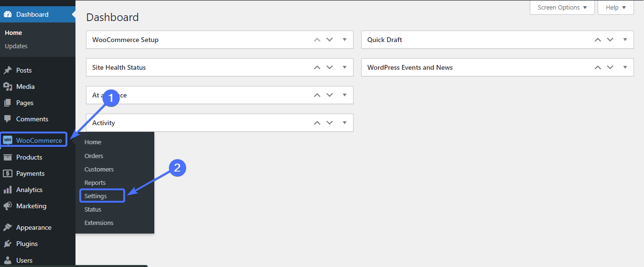Expand the Help dropdown tab
The width and height of the screenshot is (644, 267).
click(x=615, y=8)
